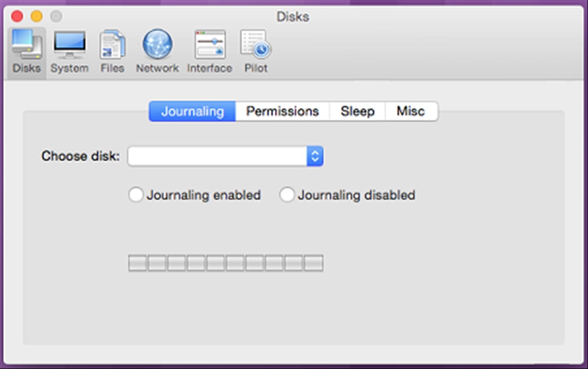
Task: Open the Pilot toolbar icon
Action: pyautogui.click(x=256, y=44)
